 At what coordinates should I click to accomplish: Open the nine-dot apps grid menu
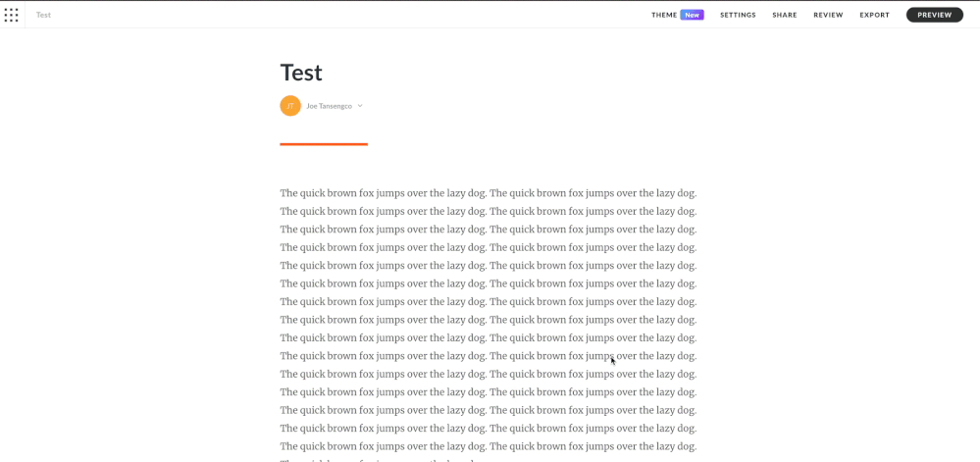pos(12,15)
